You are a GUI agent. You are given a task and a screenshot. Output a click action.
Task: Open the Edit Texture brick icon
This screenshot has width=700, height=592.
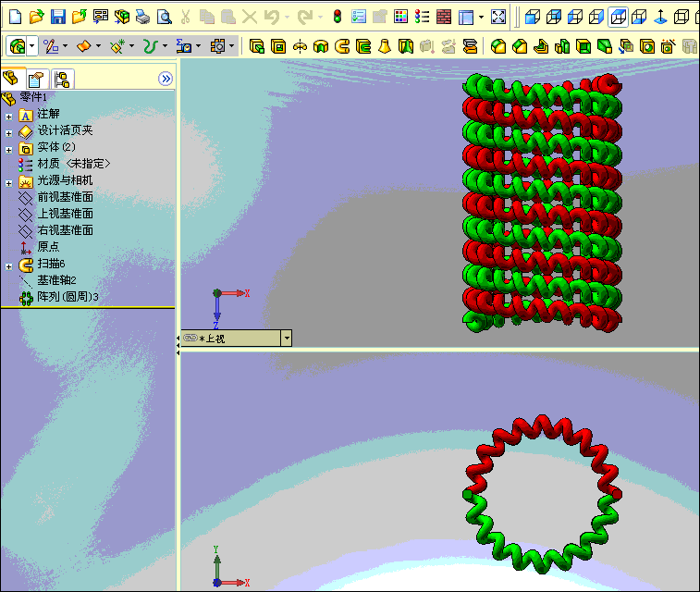tap(444, 17)
